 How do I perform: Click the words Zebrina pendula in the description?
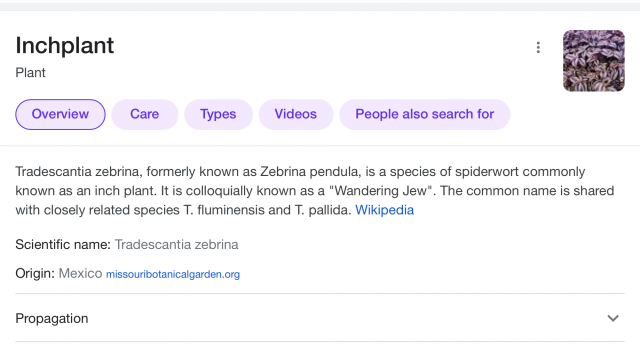click(x=311, y=171)
